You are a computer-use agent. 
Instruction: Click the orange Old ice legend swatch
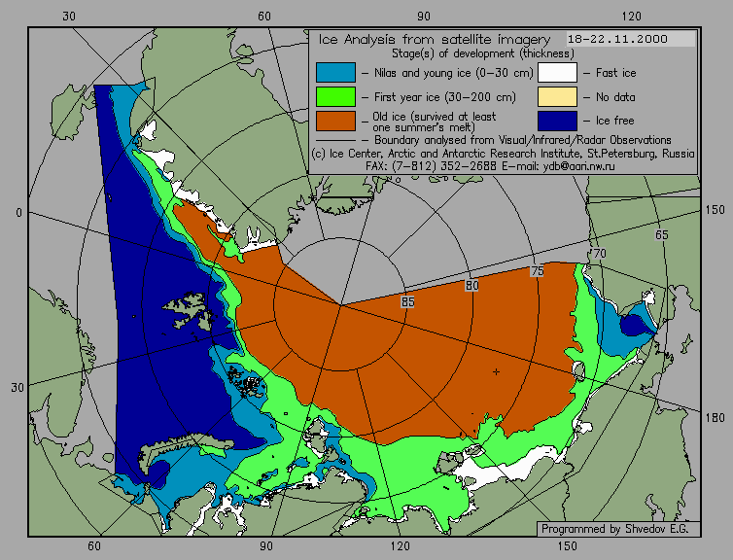pos(335,121)
